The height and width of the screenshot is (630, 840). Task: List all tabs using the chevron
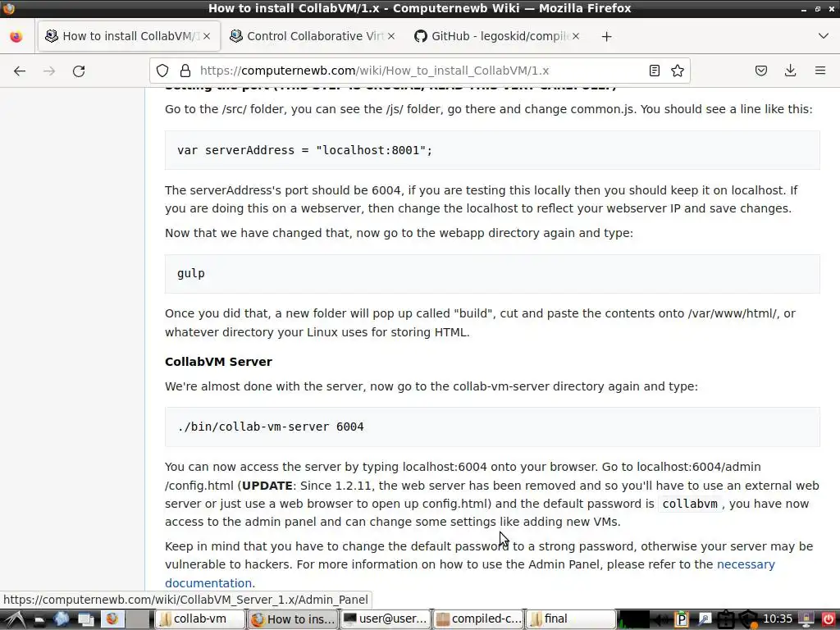824,36
